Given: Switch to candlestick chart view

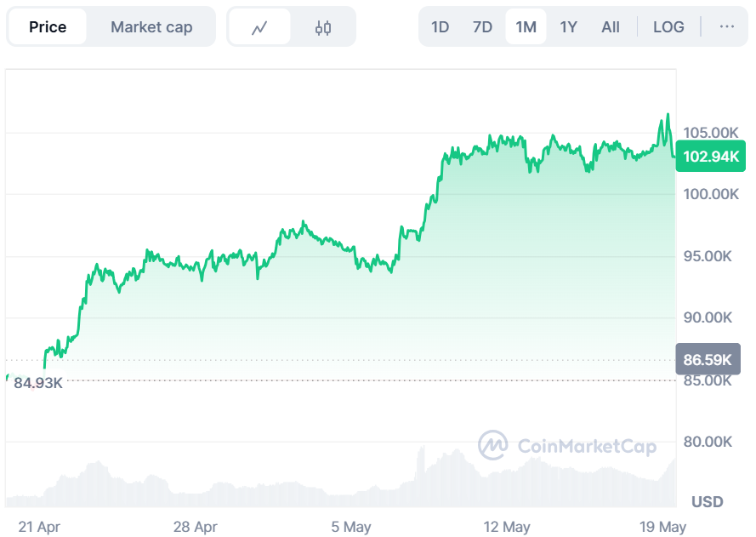Looking at the screenshot, I should point(323,27).
